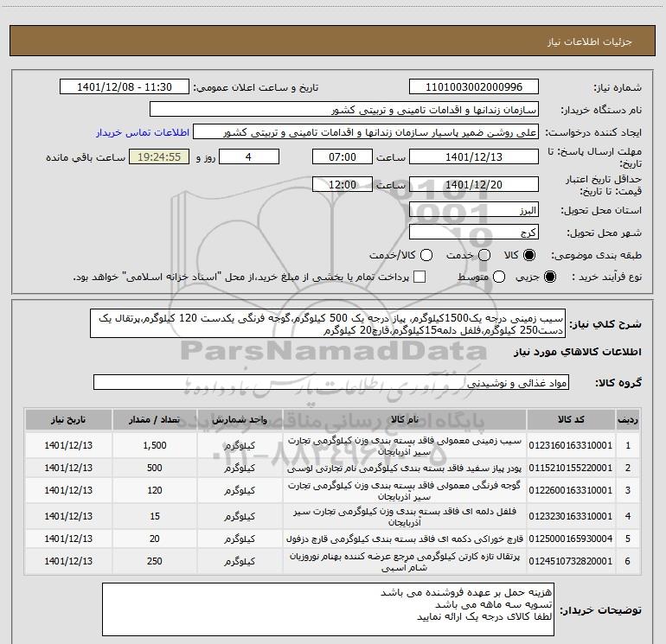Click the delivery province field البرز

[x=474, y=210]
